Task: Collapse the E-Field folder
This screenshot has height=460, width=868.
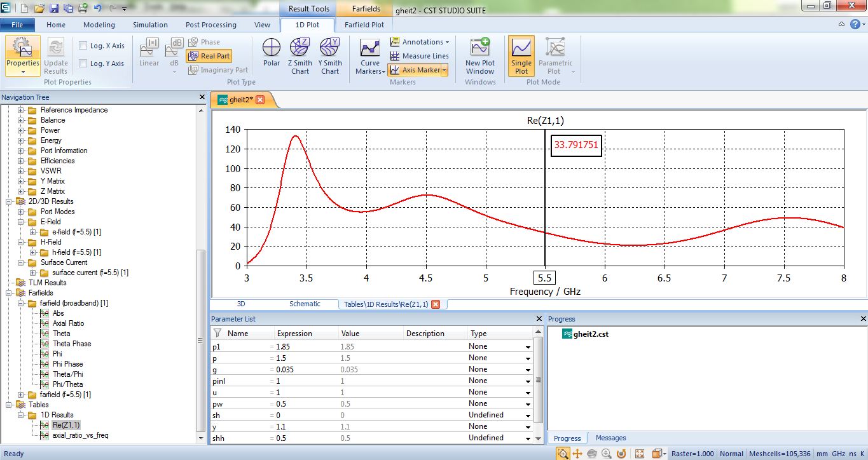Action: pyautogui.click(x=20, y=222)
